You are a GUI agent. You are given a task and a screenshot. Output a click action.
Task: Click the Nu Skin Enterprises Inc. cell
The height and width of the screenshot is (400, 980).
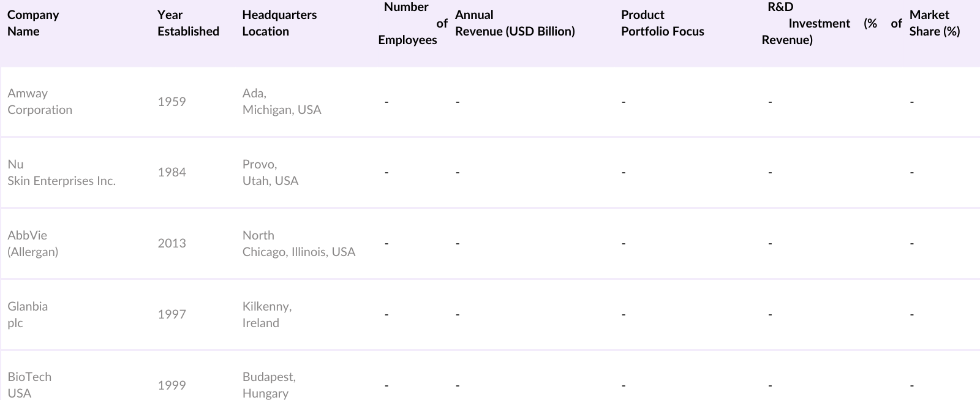[x=61, y=173]
